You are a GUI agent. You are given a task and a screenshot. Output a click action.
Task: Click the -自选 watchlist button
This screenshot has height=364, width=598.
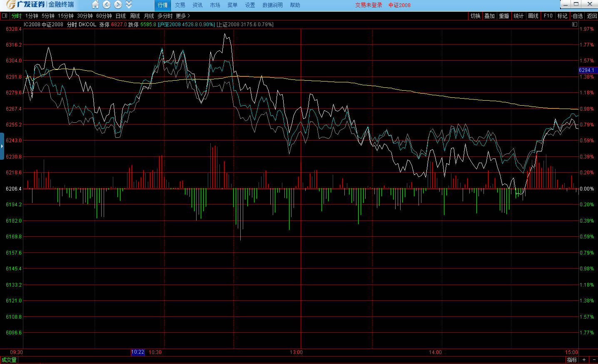tap(577, 16)
